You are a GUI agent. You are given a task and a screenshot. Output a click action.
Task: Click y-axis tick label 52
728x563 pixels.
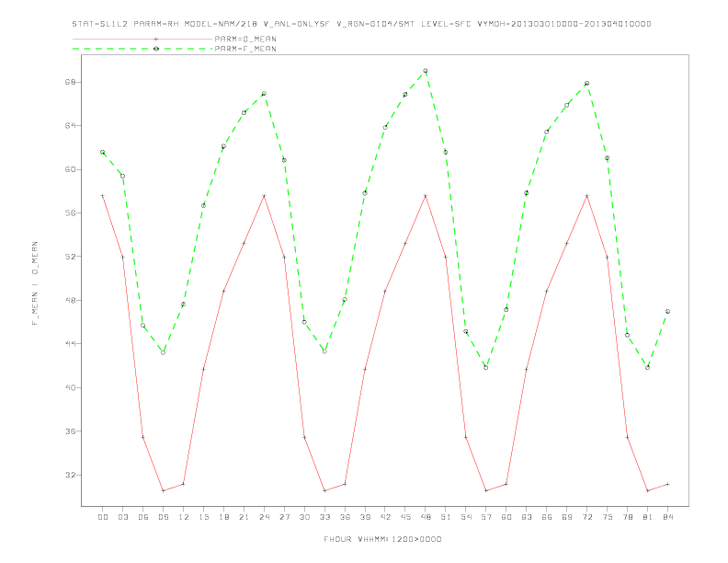coord(71,257)
